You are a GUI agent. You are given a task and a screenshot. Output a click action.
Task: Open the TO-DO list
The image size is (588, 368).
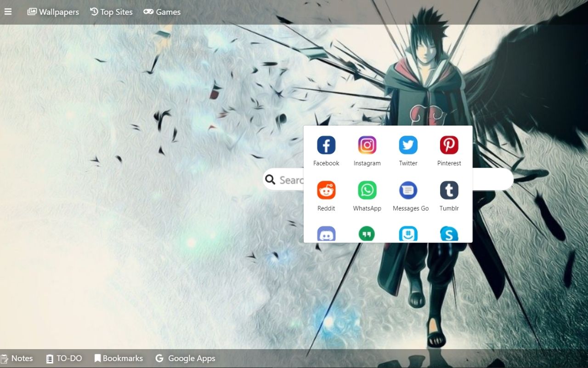pos(63,358)
